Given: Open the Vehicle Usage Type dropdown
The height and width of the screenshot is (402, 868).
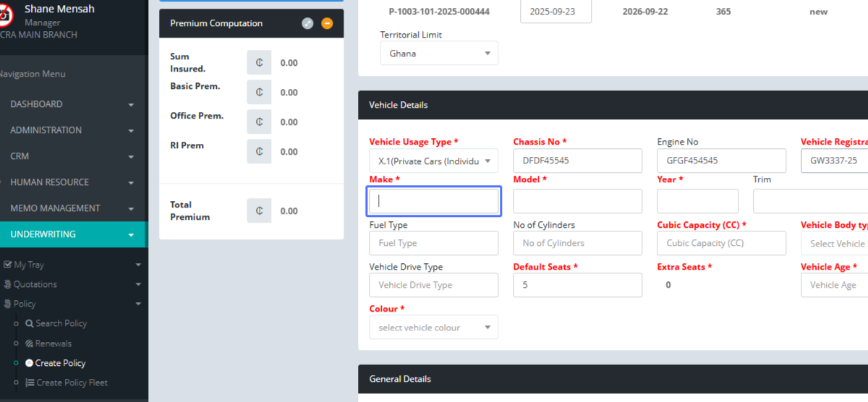Looking at the screenshot, I should pos(433,161).
